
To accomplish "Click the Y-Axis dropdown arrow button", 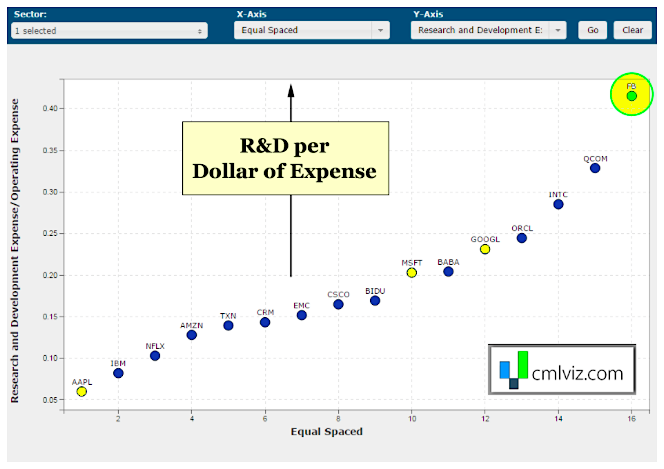I will tap(558, 30).
